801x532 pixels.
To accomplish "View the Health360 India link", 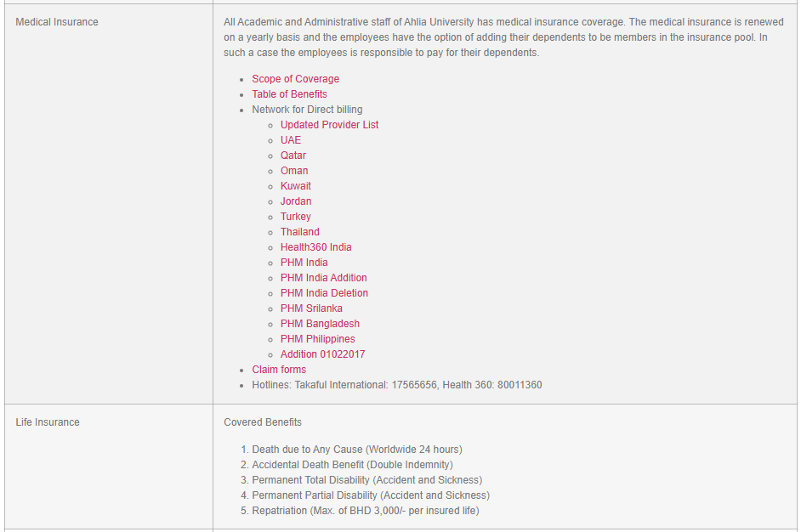I will (x=314, y=246).
